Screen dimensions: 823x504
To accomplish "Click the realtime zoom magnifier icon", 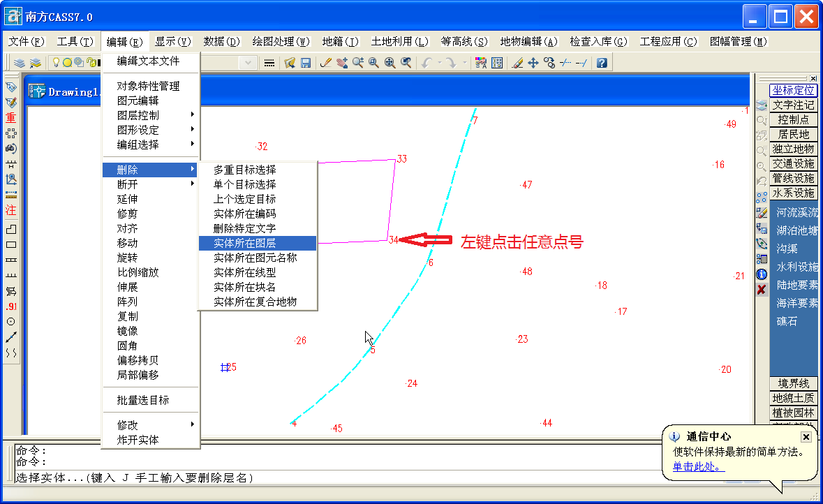I will pos(358,63).
